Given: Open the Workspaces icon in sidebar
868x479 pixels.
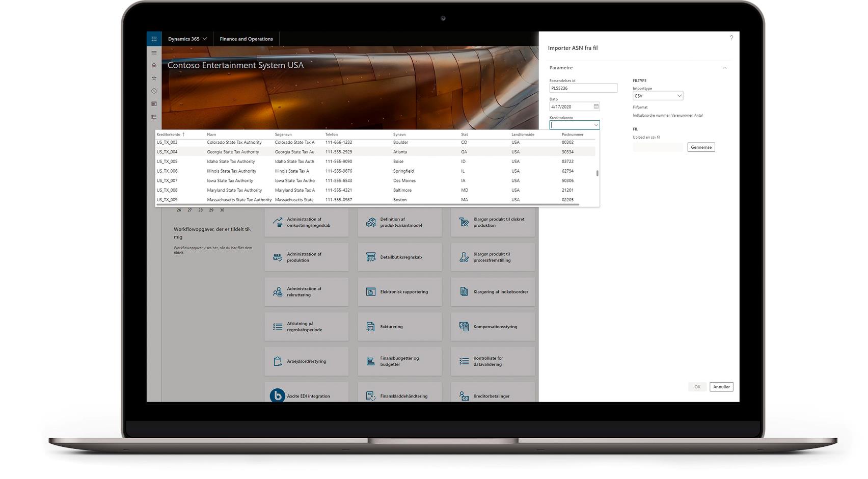Looking at the screenshot, I should click(x=154, y=104).
